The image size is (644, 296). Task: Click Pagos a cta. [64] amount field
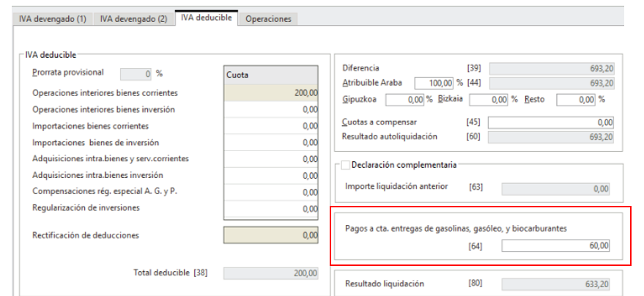point(557,247)
